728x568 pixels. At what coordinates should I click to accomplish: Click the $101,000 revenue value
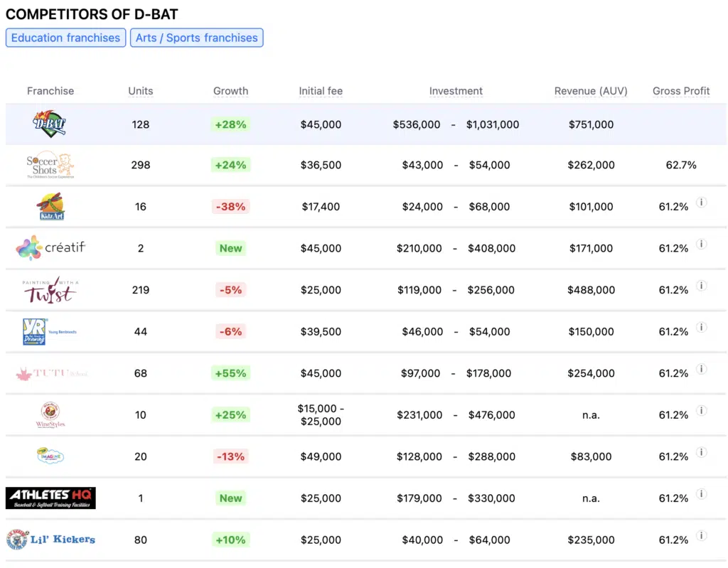[591, 207]
